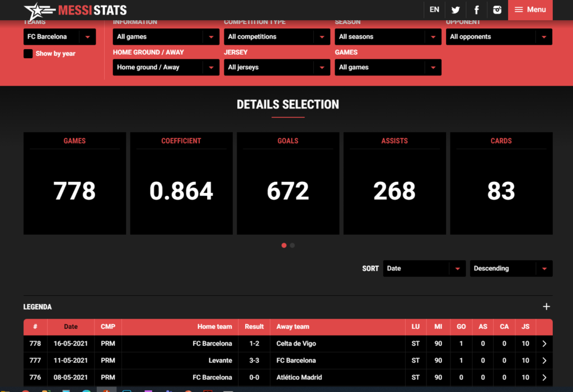
Task: Click the 3-3 result cell
Action: [255, 361]
